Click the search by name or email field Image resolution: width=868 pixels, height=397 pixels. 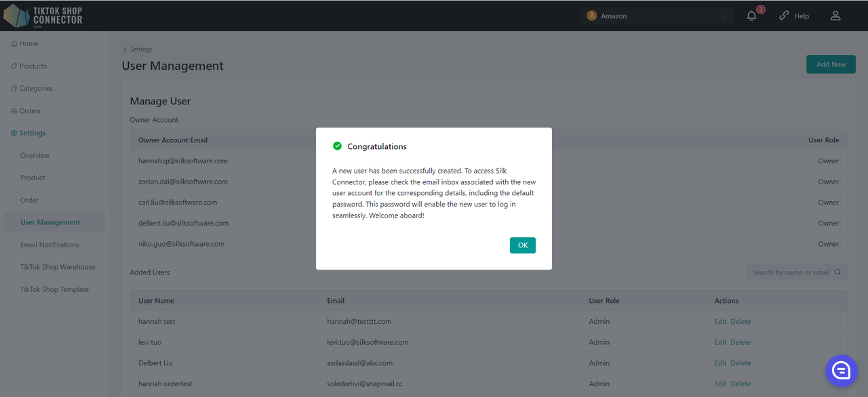point(790,272)
